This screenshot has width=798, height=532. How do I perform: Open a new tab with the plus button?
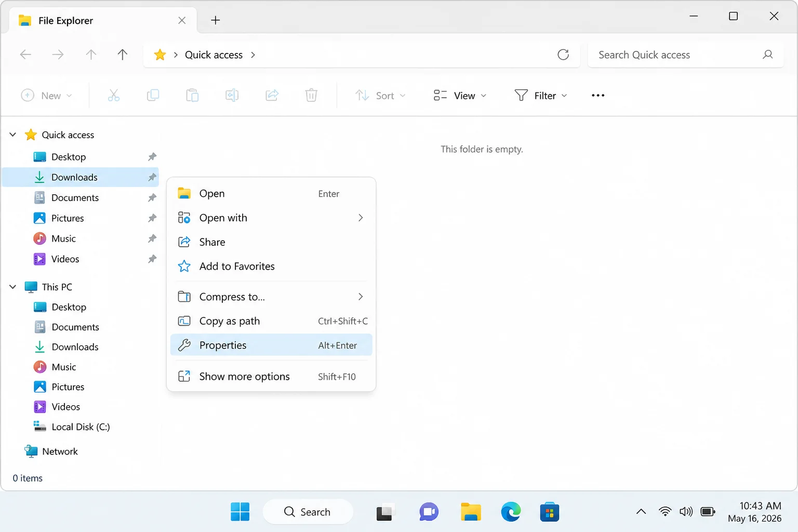tap(216, 20)
